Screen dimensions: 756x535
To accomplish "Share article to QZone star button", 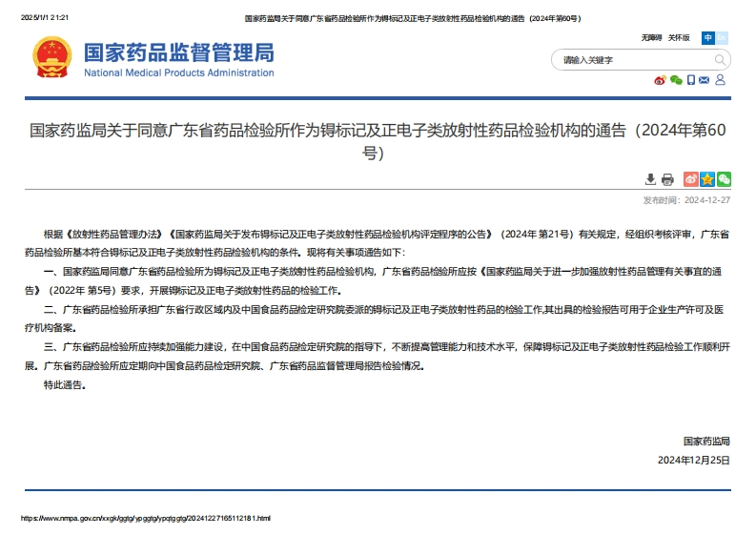I will click(x=707, y=179).
